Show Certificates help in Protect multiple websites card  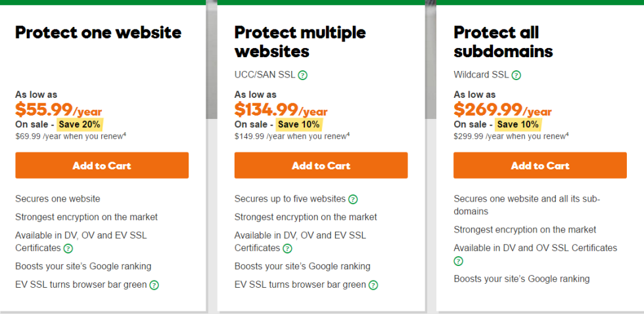coord(288,248)
